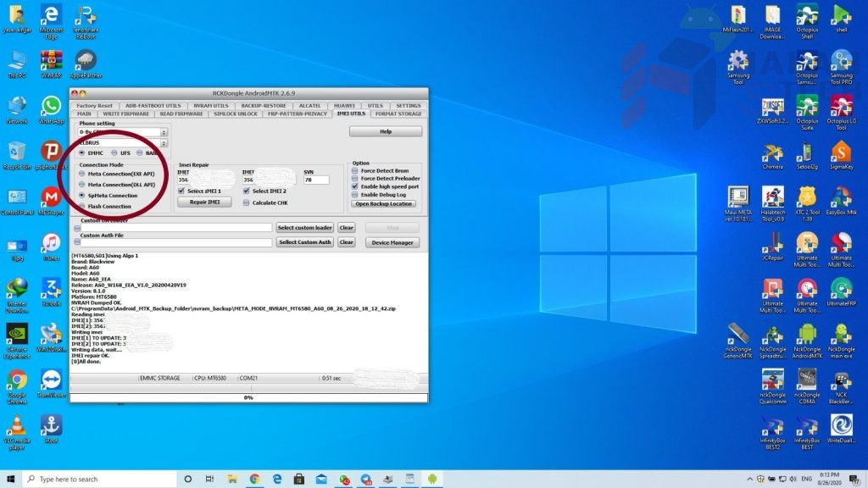Open the SigmaKey desktop icon
Screen dimensions: 868x488
(841, 155)
